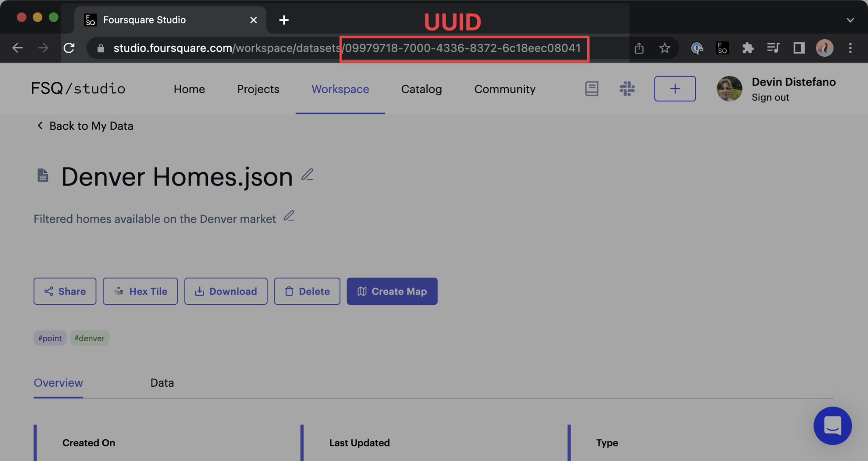This screenshot has height=461, width=868.
Task: Click the Hex Tile button
Action: [x=140, y=291]
